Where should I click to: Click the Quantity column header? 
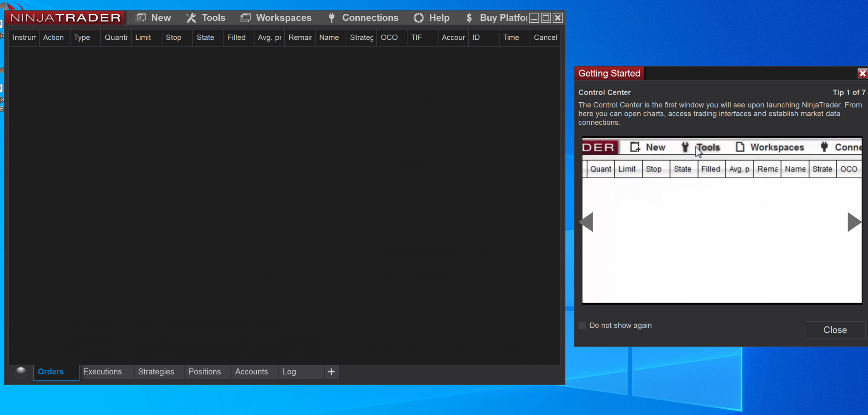[x=116, y=38]
